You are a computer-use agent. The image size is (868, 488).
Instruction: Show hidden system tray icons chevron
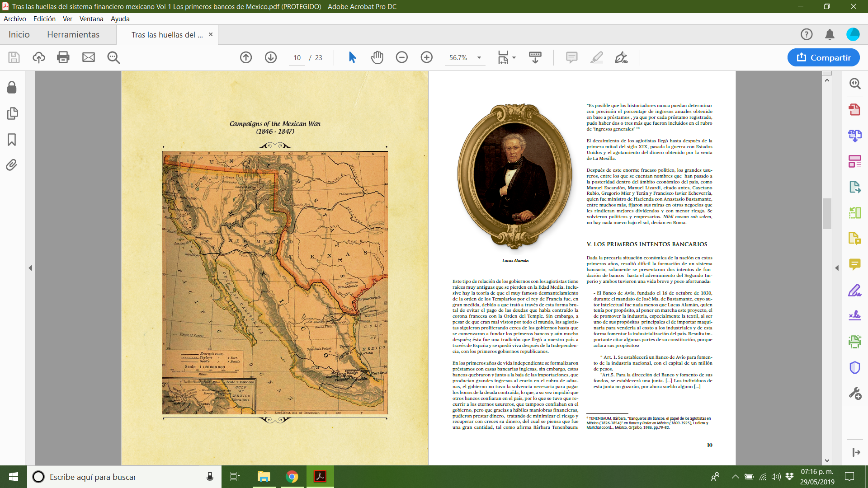(x=735, y=477)
